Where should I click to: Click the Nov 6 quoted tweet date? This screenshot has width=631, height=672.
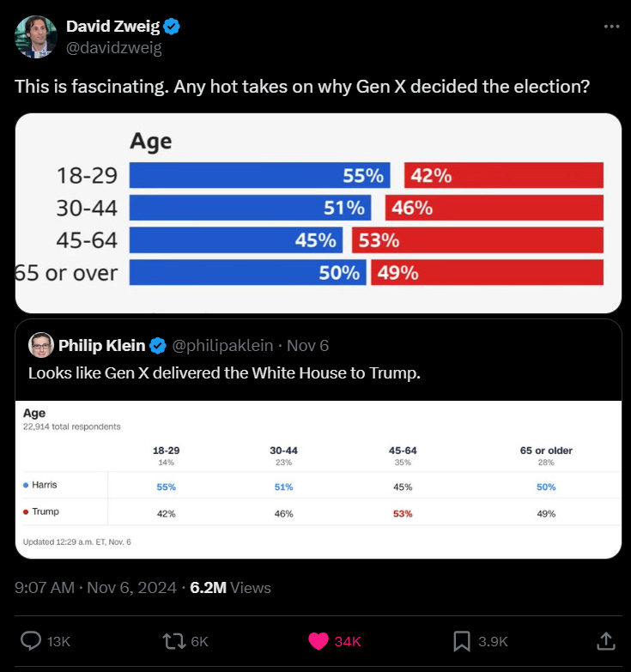point(307,345)
